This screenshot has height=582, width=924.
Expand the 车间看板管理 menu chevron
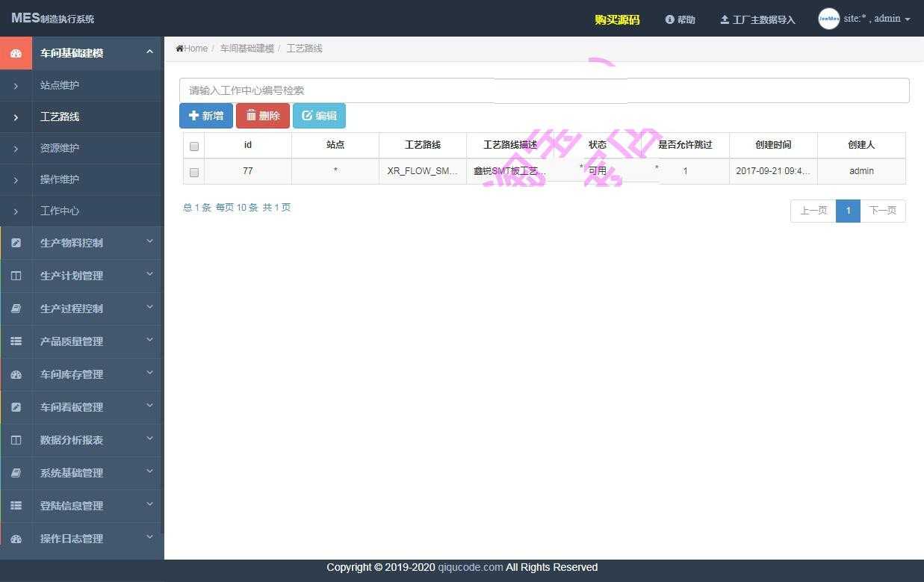tap(149, 406)
